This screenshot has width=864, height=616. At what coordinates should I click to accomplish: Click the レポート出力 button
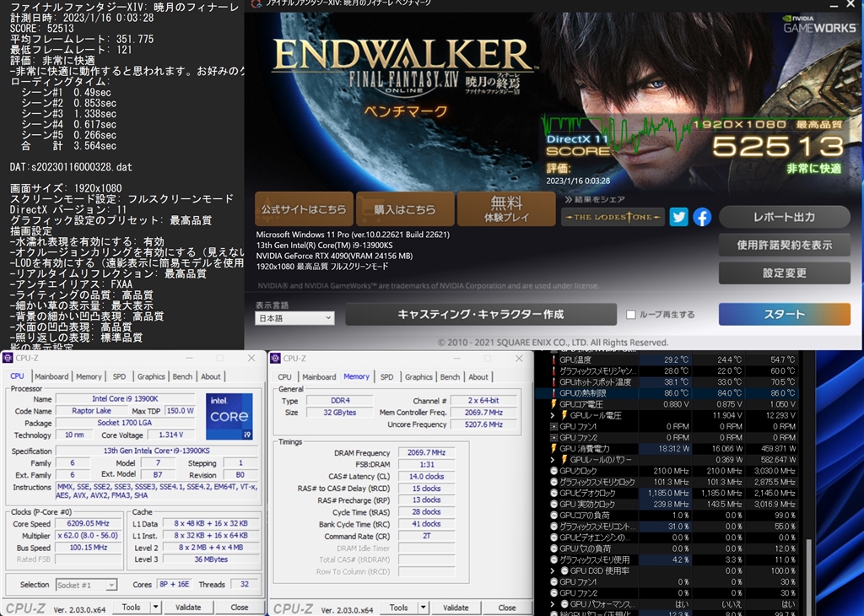point(784,217)
